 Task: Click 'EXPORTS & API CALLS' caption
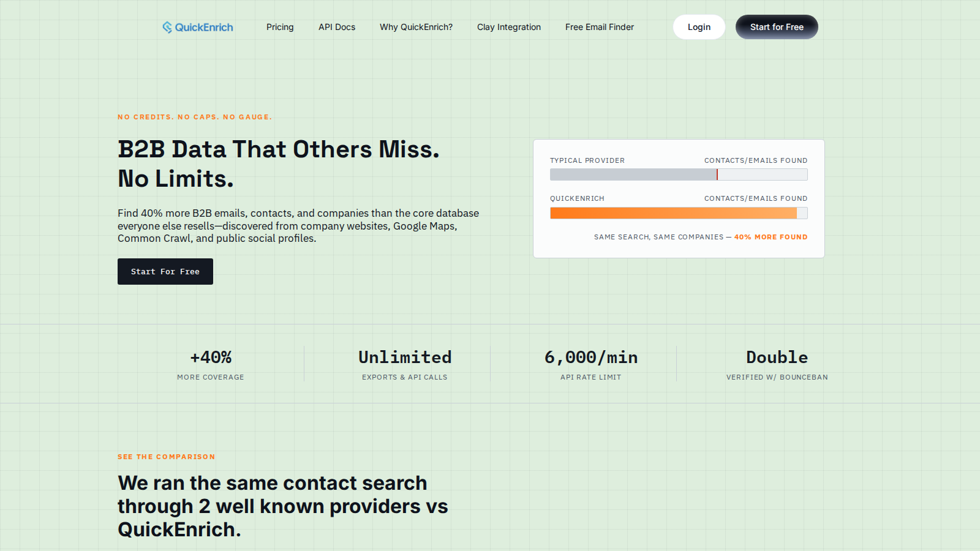click(405, 377)
